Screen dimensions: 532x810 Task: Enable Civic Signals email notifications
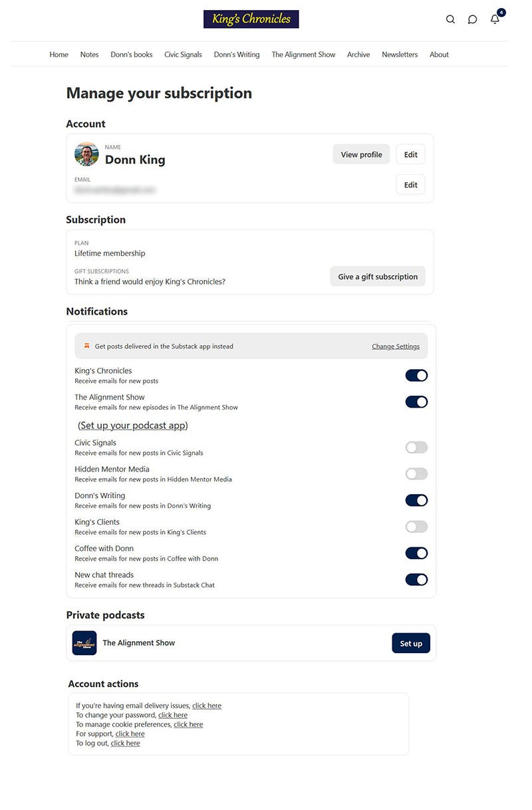coord(416,448)
